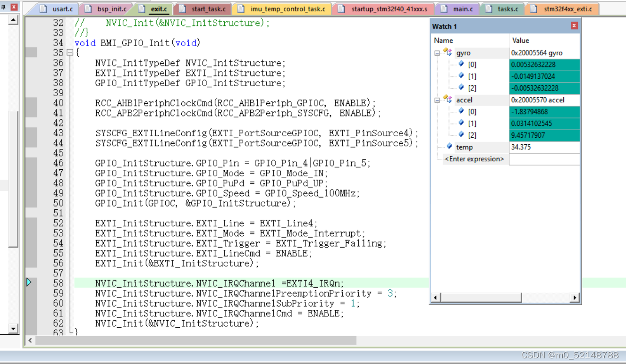The image size is (626, 364).
Task: Click the line 40 RCC_AHB1PeriphClockCmd call
Action: 235,103
